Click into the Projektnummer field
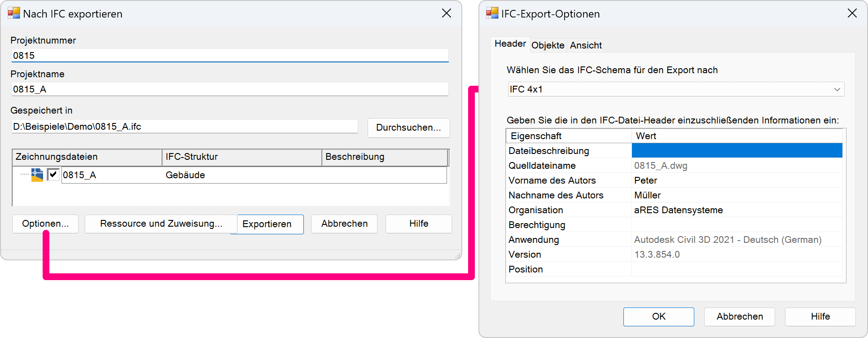This screenshot has height=338, width=868. [230, 56]
